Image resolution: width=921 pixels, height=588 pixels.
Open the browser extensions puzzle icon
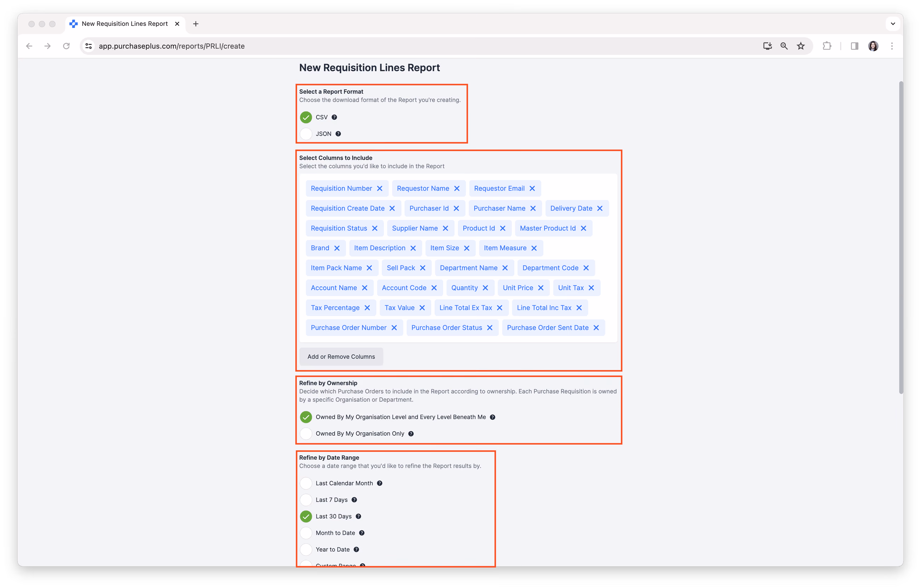[x=827, y=46]
